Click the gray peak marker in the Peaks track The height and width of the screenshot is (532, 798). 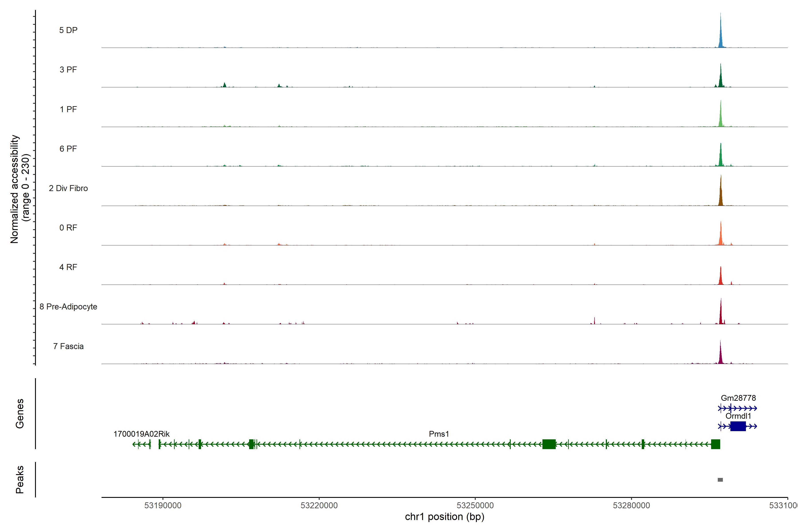click(x=720, y=479)
